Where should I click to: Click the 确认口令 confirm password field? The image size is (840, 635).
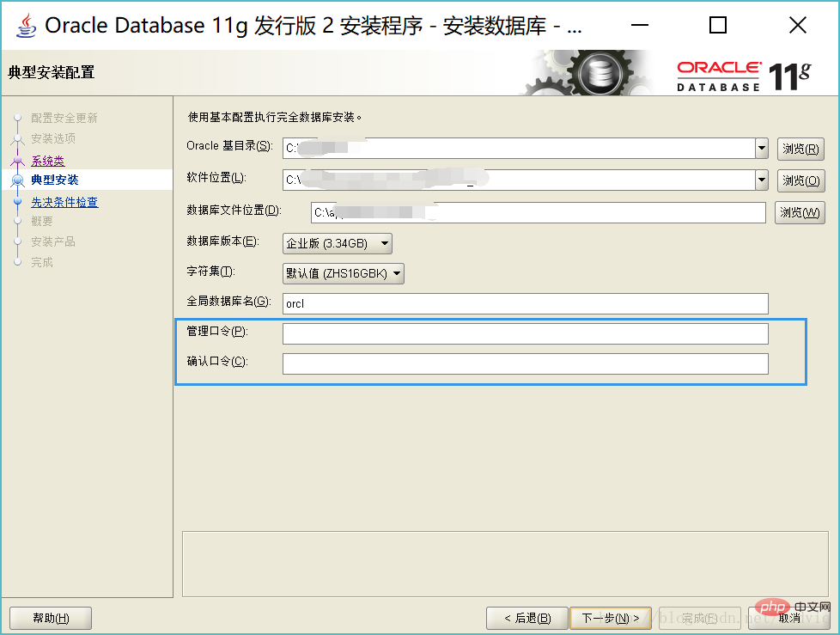[526, 363]
